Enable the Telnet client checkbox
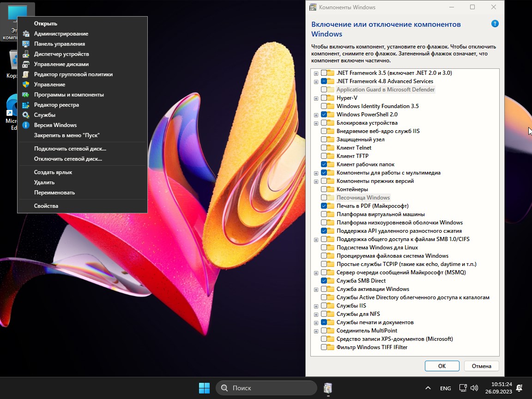 (x=324, y=148)
